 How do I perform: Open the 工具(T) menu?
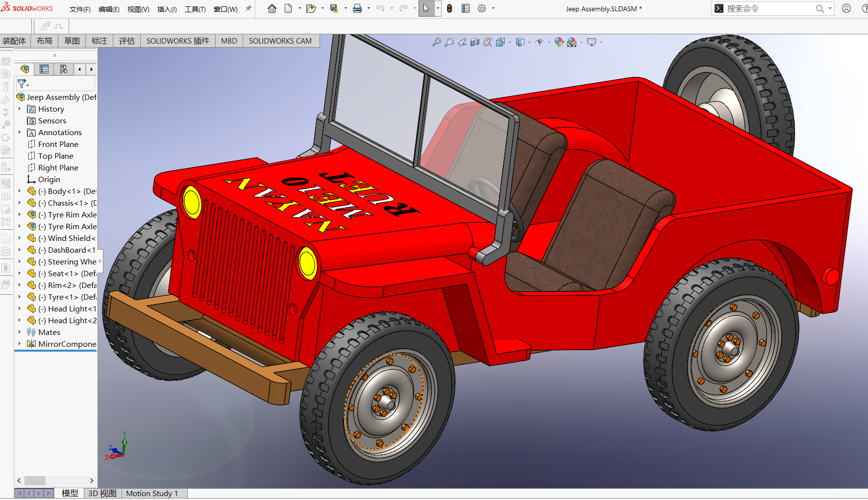pos(195,9)
